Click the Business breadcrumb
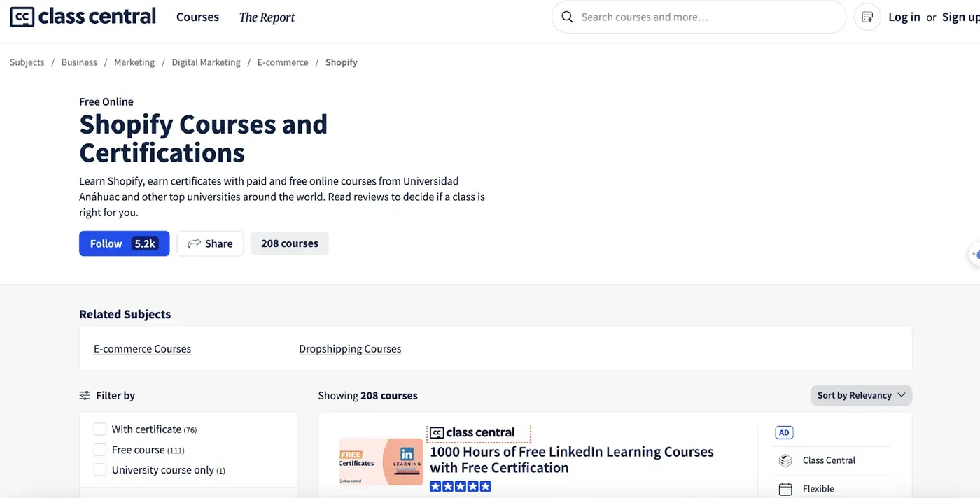 pos(79,62)
